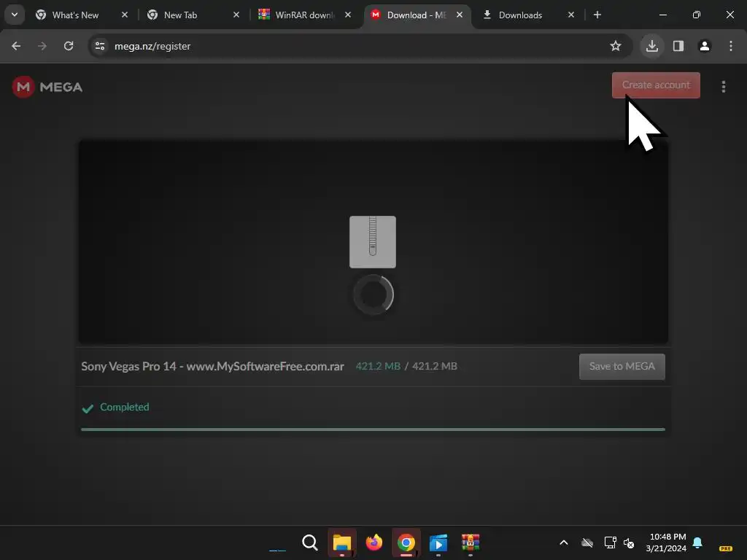
Task: View site information icon in address bar
Action: (100, 46)
